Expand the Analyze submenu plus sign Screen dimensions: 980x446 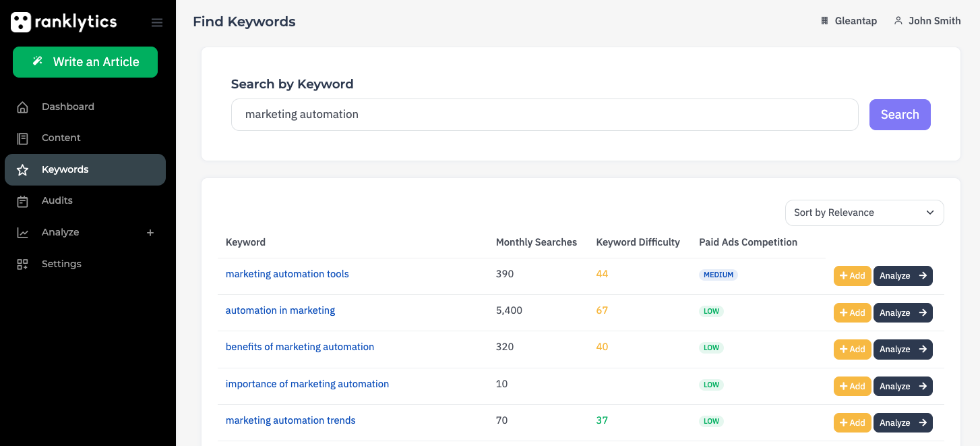pos(150,233)
